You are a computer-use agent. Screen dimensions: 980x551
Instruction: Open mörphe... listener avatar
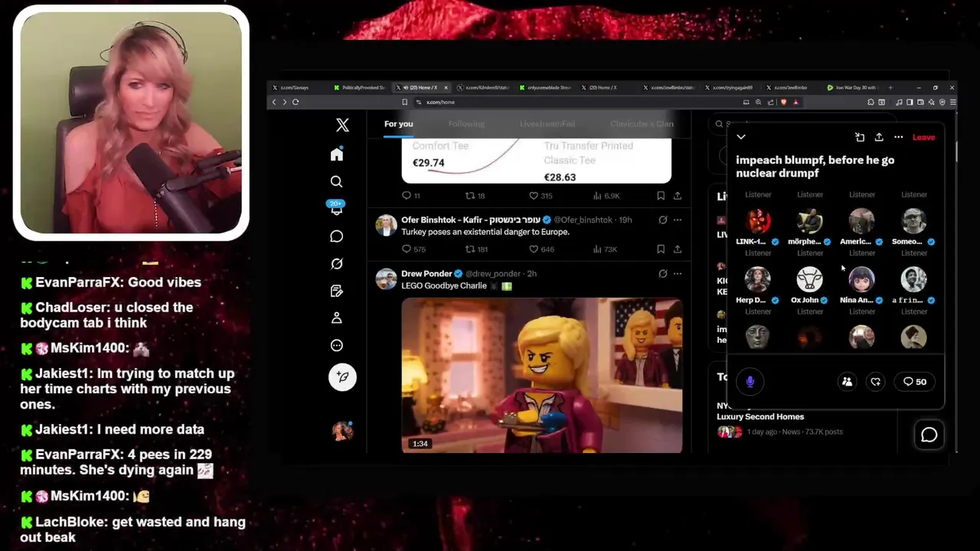click(x=809, y=221)
